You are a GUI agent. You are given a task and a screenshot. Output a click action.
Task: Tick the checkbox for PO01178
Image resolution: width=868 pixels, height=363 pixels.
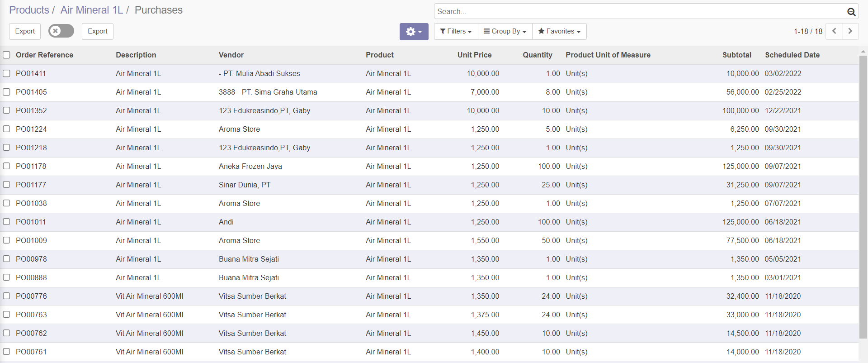pyautogui.click(x=6, y=166)
